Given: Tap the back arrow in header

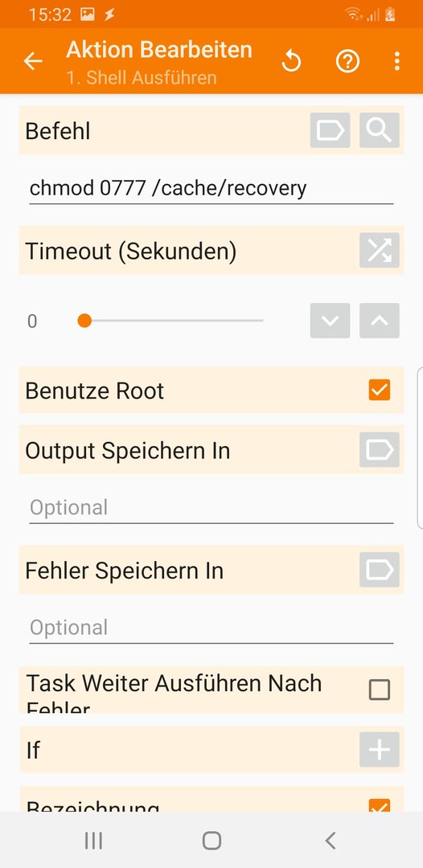Looking at the screenshot, I should (33, 61).
